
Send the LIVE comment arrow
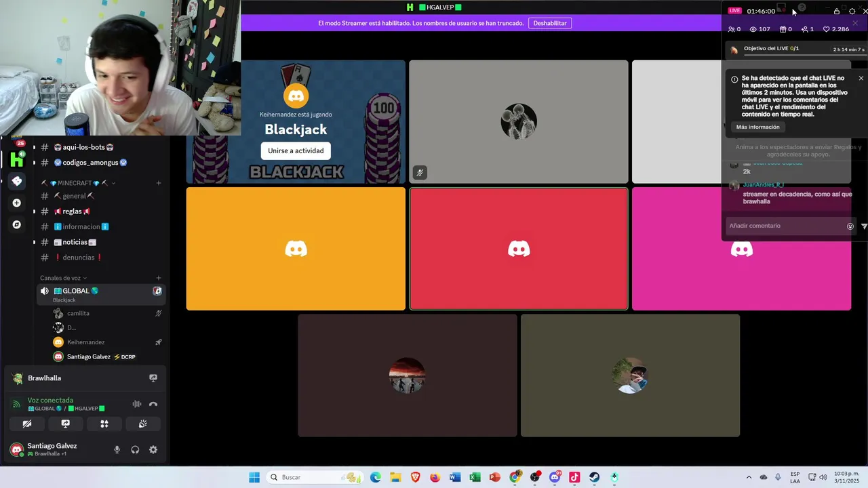[864, 226]
